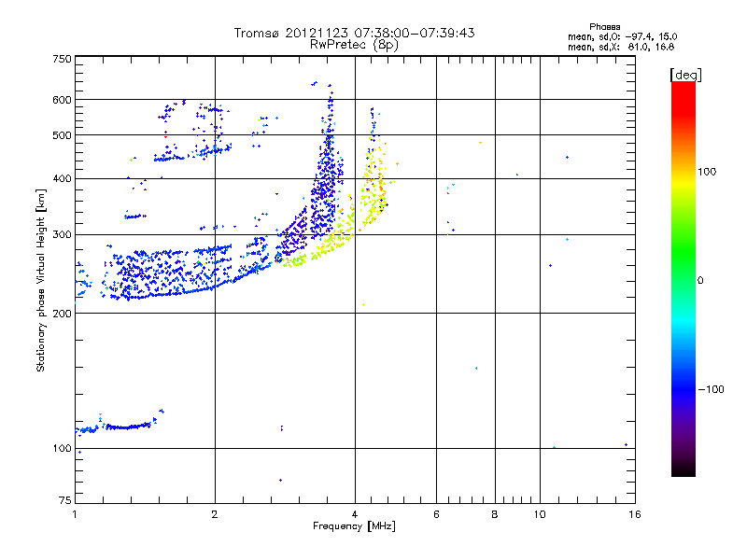
Task: Click the '0' colorbar tick label
Action: (x=700, y=281)
